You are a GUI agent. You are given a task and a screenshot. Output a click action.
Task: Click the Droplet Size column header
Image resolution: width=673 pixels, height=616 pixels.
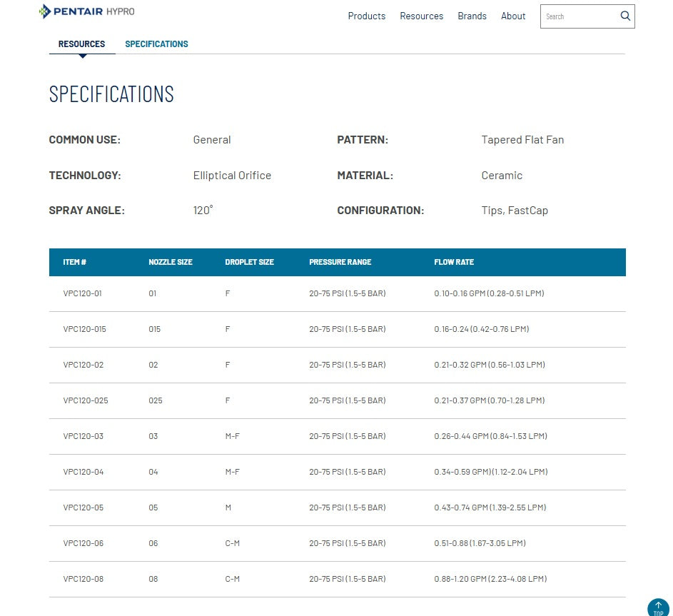249,262
